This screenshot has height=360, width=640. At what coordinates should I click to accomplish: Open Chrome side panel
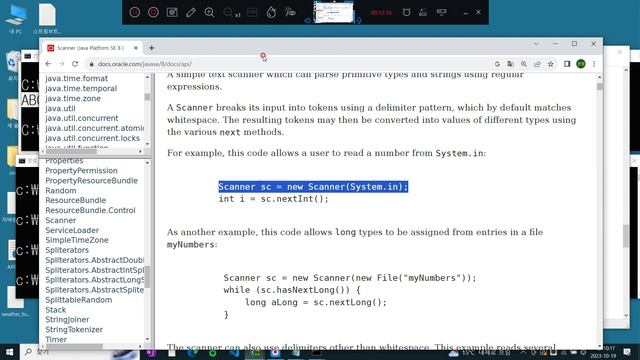[x=567, y=64]
